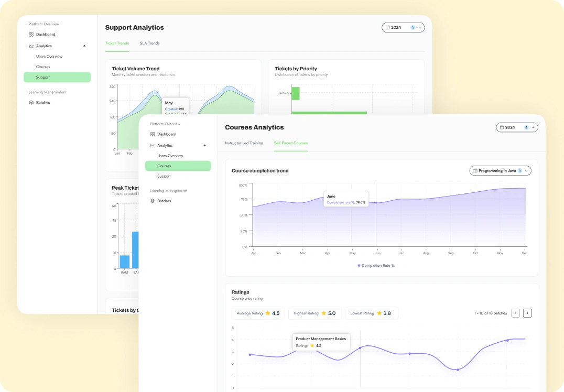Open 2024 year dropdown in Courses Analytics

coord(517,127)
